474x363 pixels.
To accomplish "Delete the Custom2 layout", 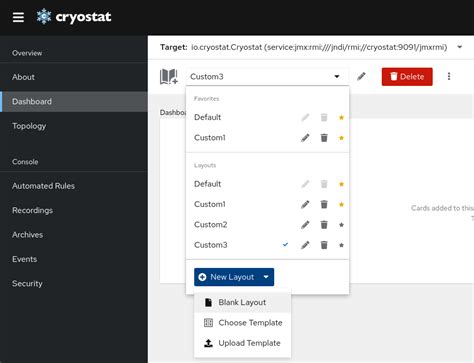I will 324,225.
